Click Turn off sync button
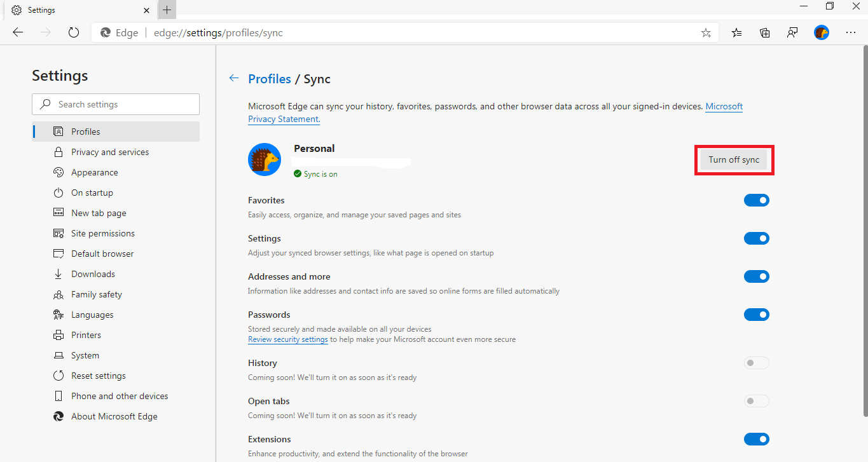Image resolution: width=868 pixels, height=462 pixels. (734, 160)
